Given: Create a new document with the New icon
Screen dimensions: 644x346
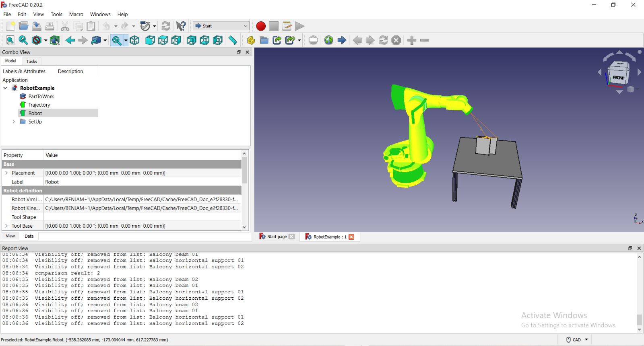Looking at the screenshot, I should pyautogui.click(x=10, y=26).
